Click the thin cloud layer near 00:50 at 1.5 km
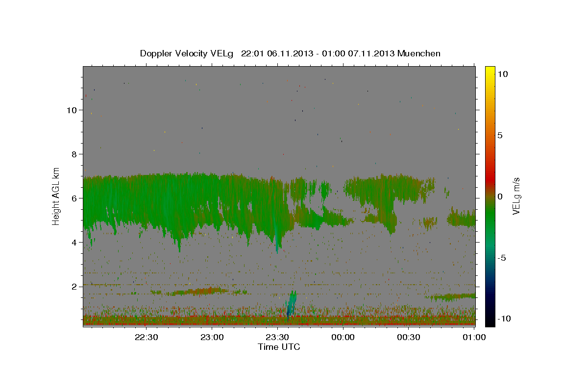Viewport: 588px width, 392px height. (x=451, y=296)
